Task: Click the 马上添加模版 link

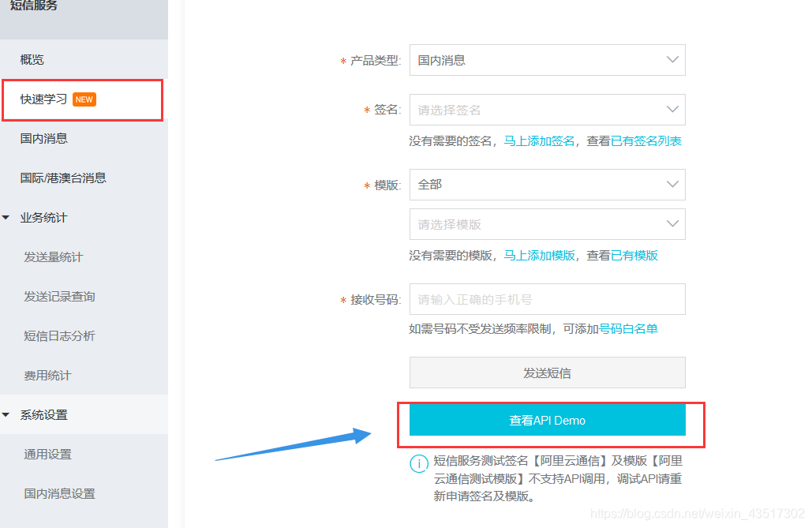Action: tap(539, 256)
